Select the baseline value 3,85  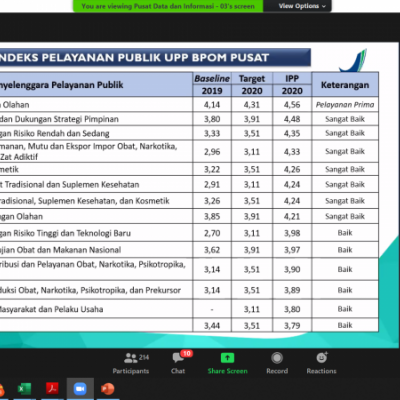(212, 216)
